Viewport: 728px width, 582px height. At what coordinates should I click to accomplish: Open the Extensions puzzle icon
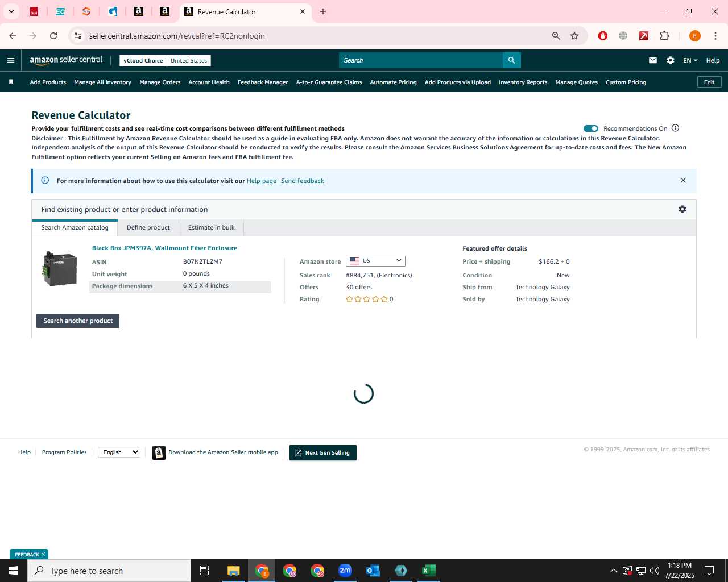click(664, 36)
